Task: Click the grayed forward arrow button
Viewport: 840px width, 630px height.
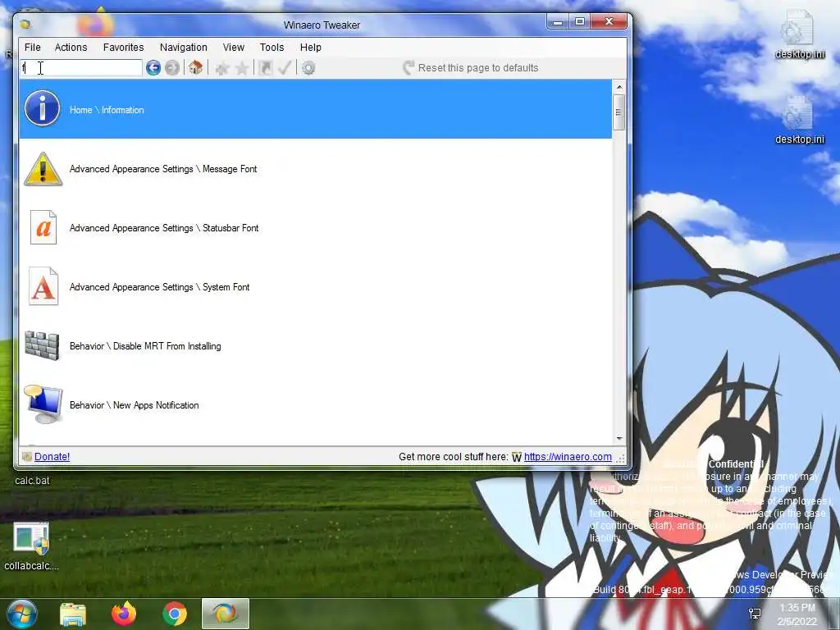Action: [172, 68]
